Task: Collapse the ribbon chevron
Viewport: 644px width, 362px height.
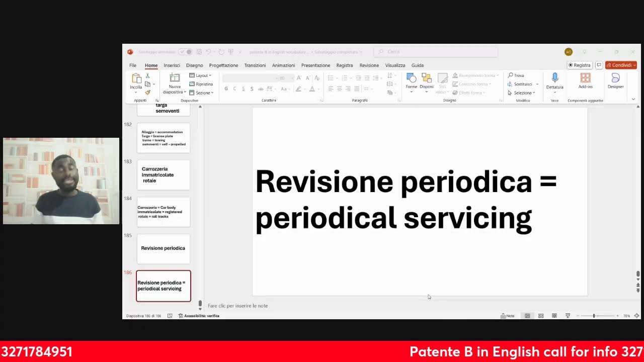Action: (633, 100)
